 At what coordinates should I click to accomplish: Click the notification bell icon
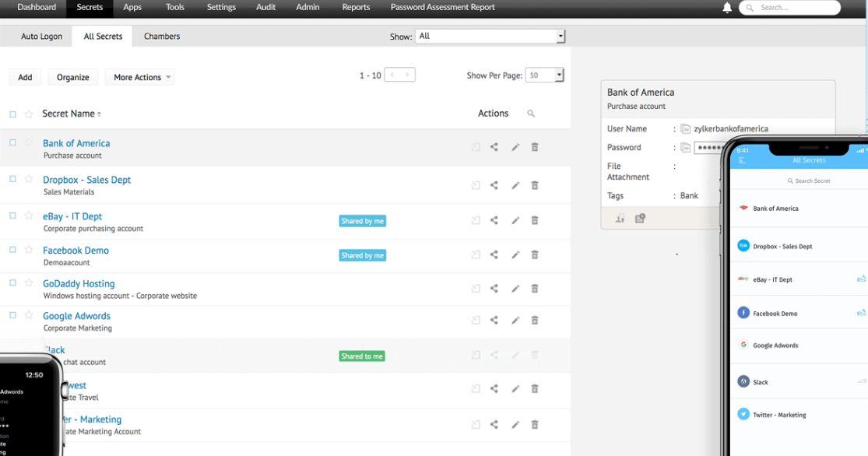727,8
